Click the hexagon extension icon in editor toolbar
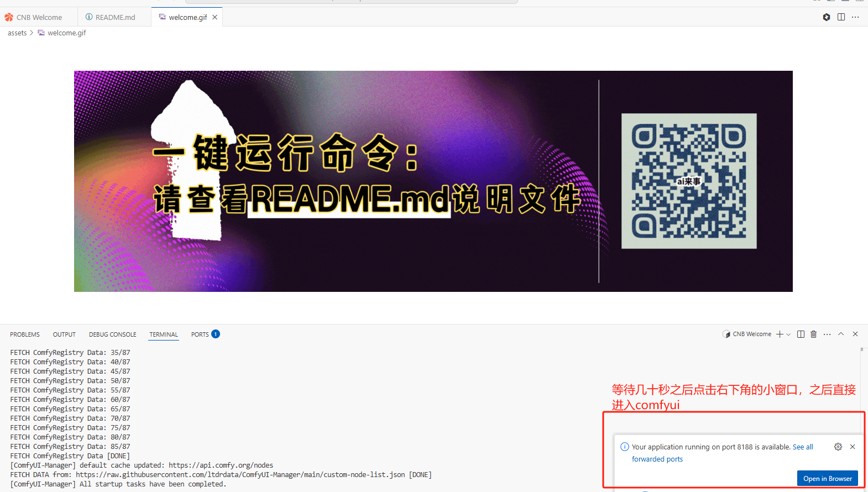The width and height of the screenshot is (868, 492). 827,17
